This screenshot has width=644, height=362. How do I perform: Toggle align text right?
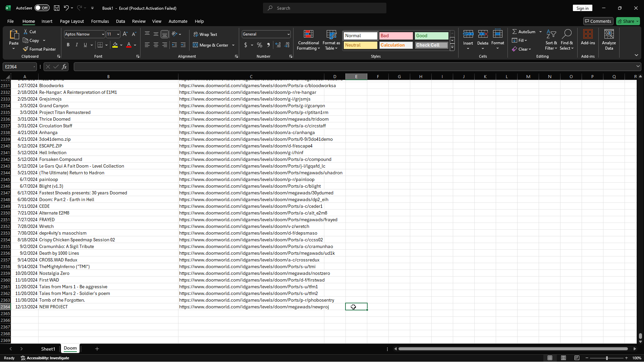click(165, 45)
